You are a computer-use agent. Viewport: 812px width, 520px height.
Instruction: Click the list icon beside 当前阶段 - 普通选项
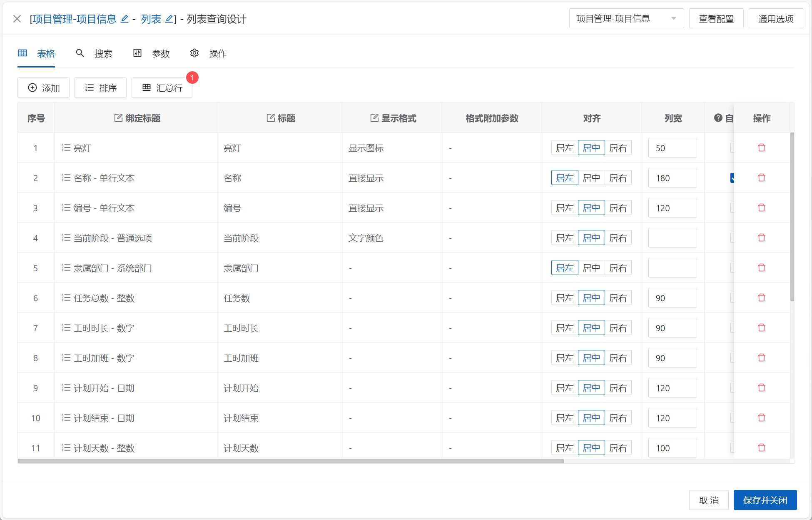tap(66, 238)
